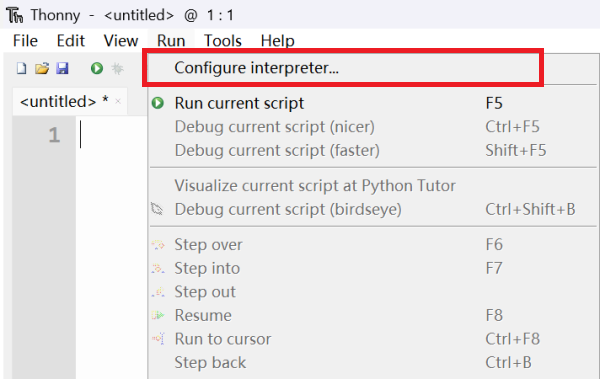Open the File menu
Screen dimensions: 600x379
click(x=25, y=41)
